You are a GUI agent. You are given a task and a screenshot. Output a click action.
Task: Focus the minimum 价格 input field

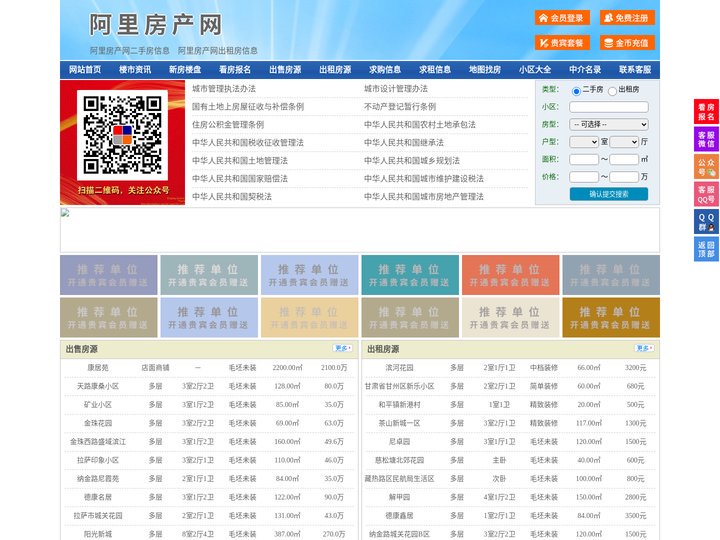pyautogui.click(x=584, y=177)
